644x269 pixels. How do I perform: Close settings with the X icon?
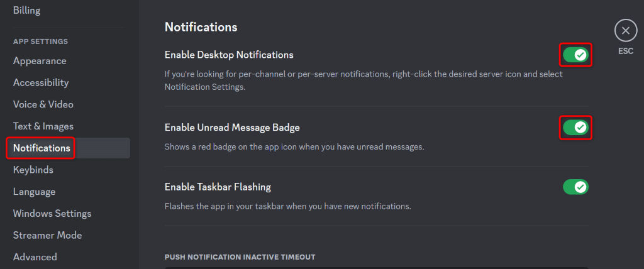(x=625, y=30)
